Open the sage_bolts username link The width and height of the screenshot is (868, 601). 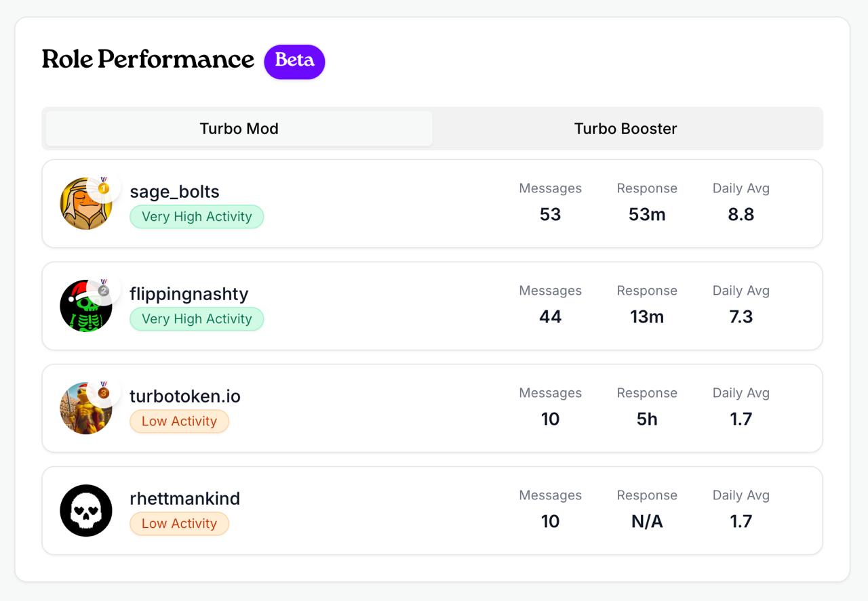[174, 192]
